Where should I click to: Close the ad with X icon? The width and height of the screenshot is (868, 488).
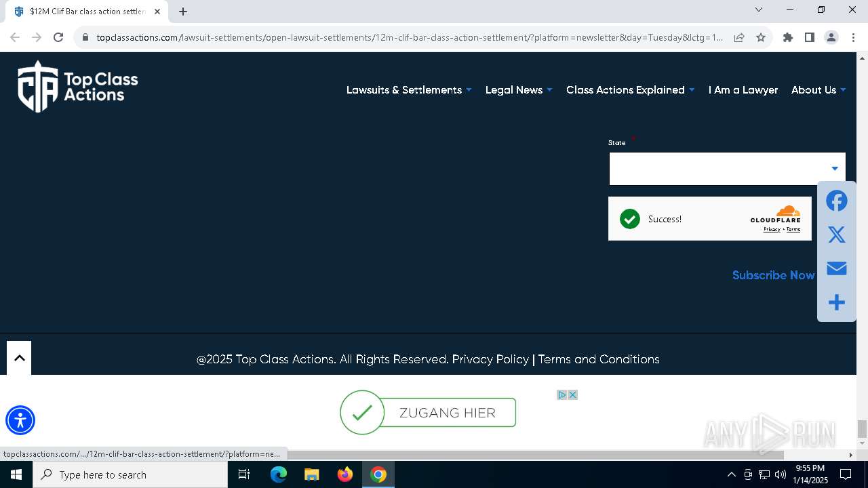pos(572,395)
